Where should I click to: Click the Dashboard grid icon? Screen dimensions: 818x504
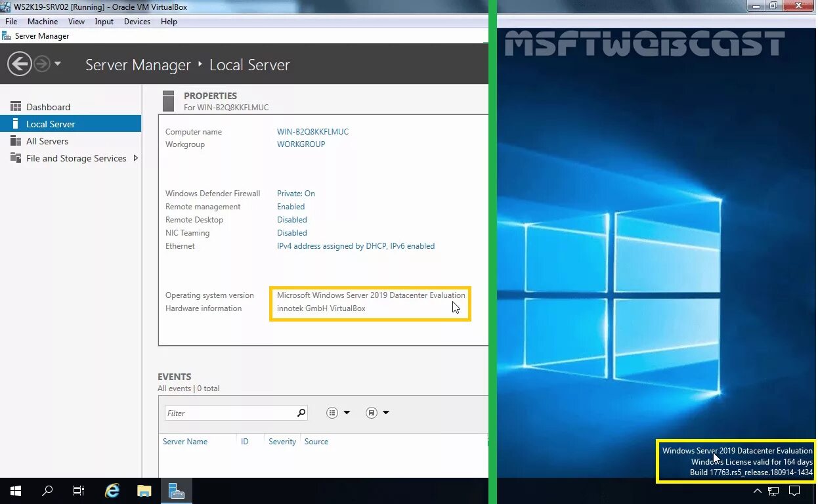pyautogui.click(x=16, y=106)
